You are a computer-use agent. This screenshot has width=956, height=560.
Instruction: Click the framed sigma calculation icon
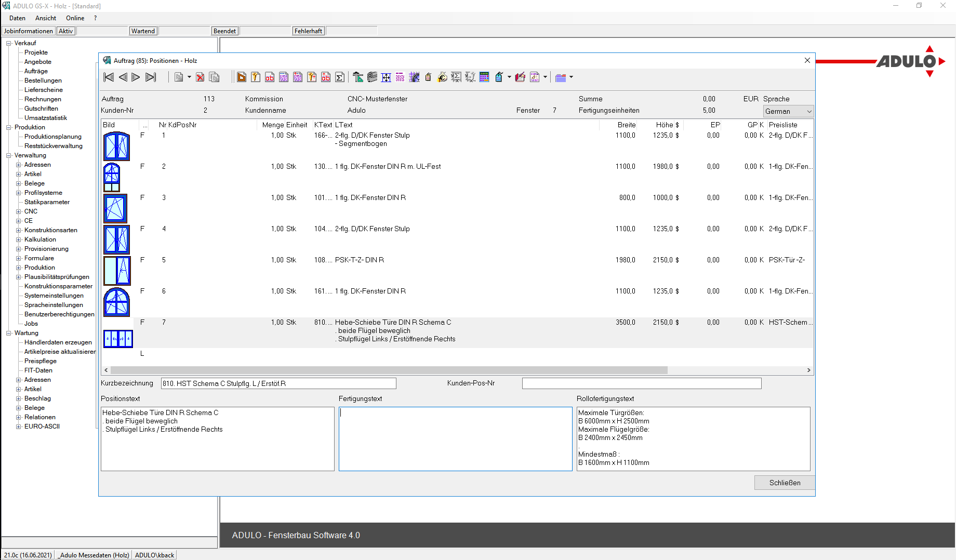click(456, 77)
